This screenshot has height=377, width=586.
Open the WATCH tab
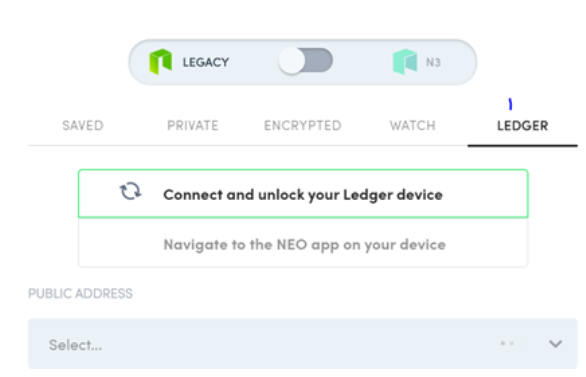click(413, 126)
